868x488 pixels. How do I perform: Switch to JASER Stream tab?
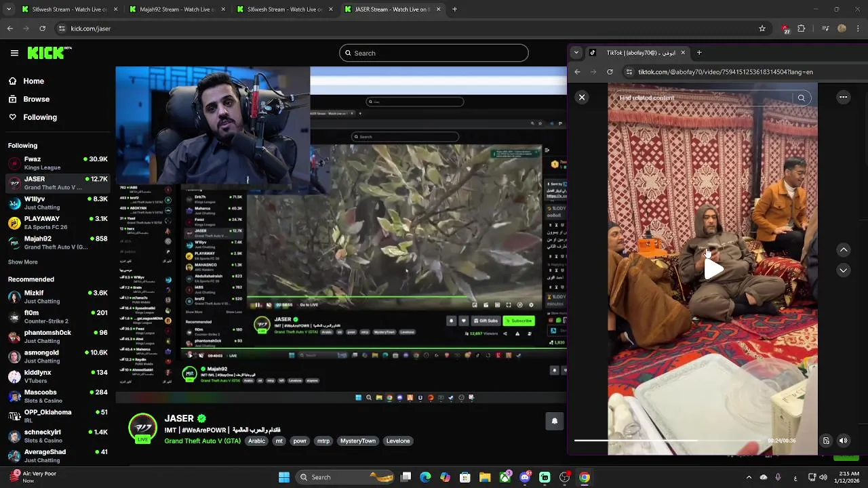[x=392, y=9]
